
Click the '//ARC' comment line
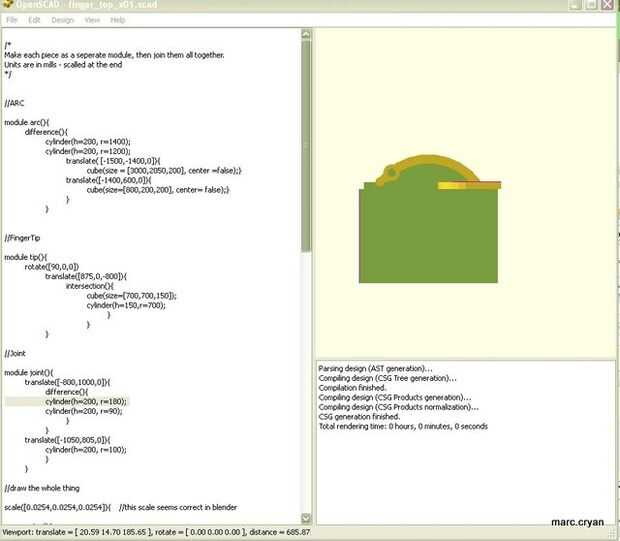pyautogui.click(x=14, y=103)
